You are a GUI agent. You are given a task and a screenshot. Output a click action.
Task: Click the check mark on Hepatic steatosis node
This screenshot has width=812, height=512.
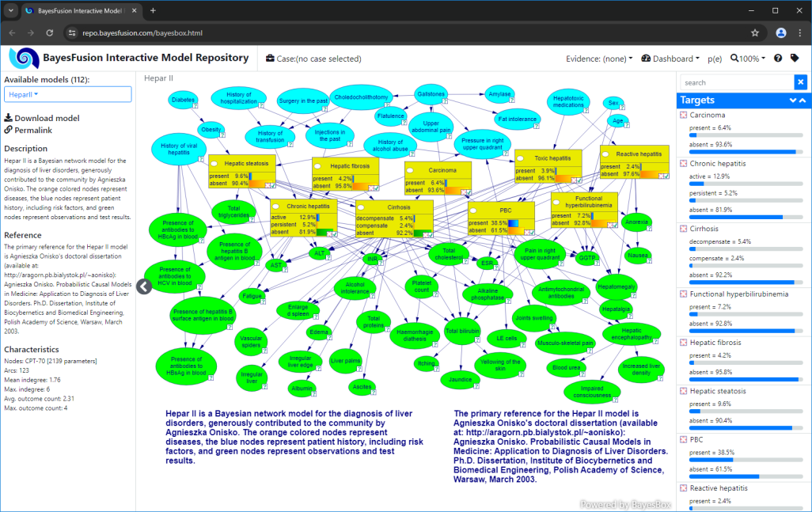coord(272,185)
